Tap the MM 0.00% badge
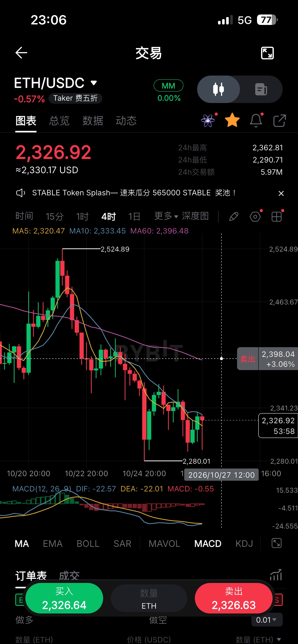298x644 pixels. point(169,91)
